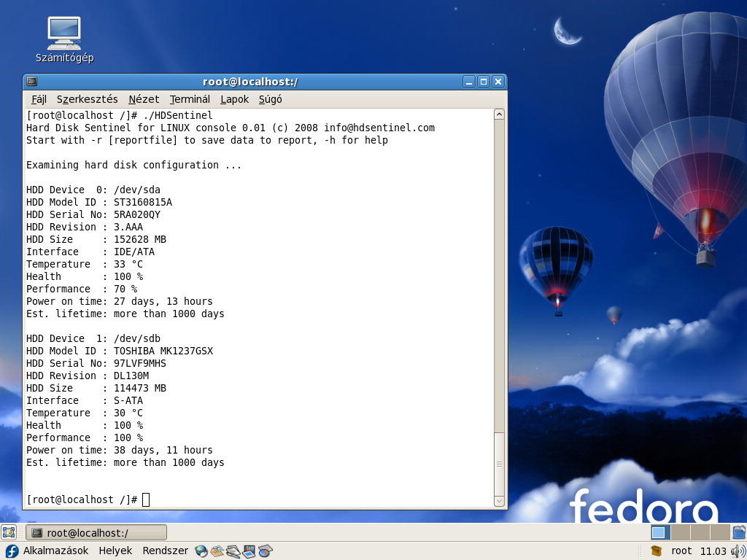The image size is (747, 560).
Task: Launch the email client launcher icon
Action: pos(217,551)
